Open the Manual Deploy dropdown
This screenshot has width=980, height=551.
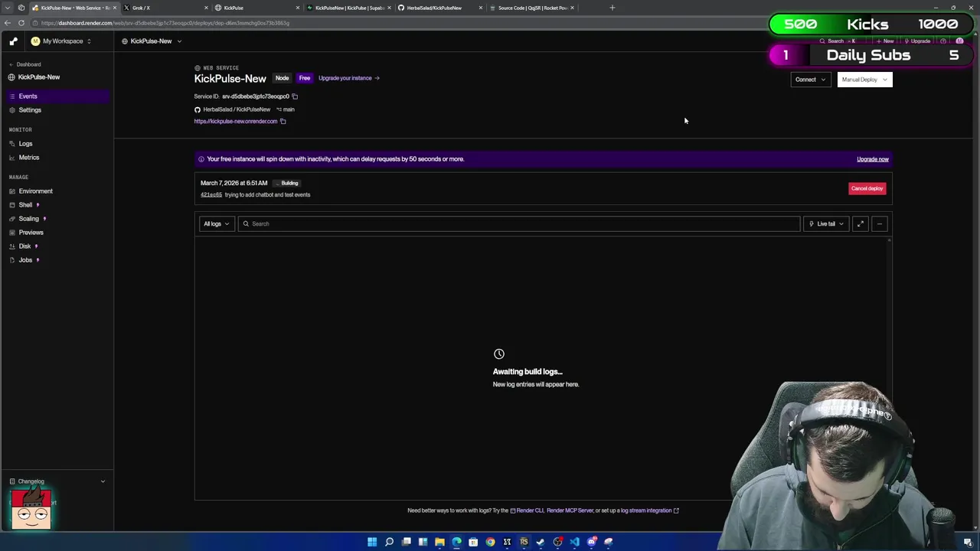coord(864,80)
